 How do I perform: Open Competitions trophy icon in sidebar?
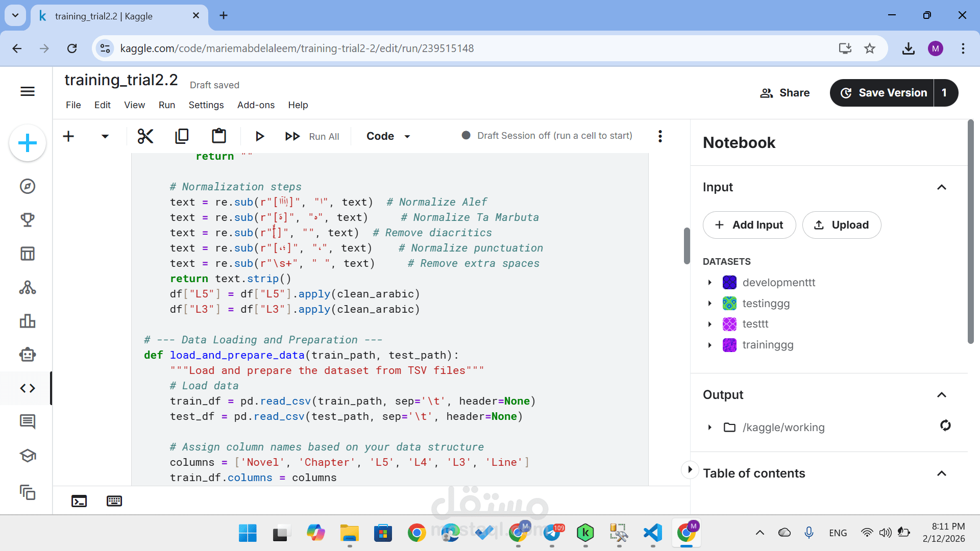click(28, 220)
